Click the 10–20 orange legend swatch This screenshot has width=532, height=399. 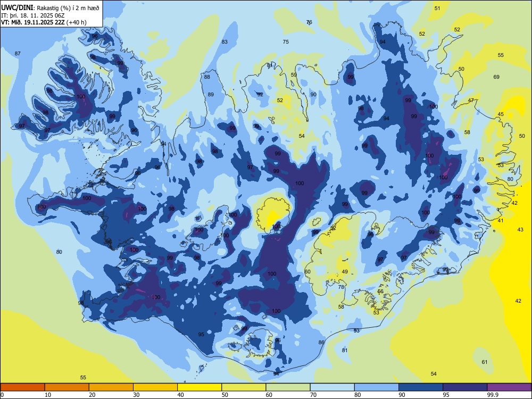click(67, 387)
